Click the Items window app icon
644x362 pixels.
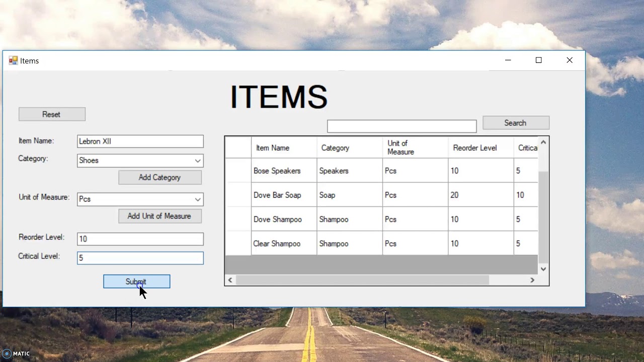(13, 61)
